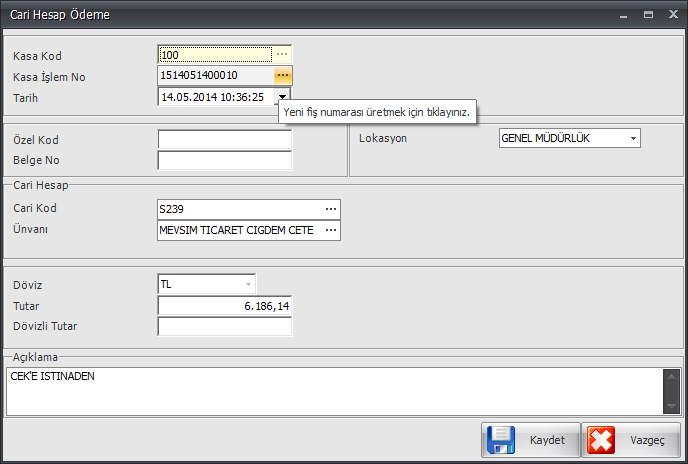Open the Cari Kod ellipsis lookup
The height and width of the screenshot is (464, 688).
coord(331,209)
